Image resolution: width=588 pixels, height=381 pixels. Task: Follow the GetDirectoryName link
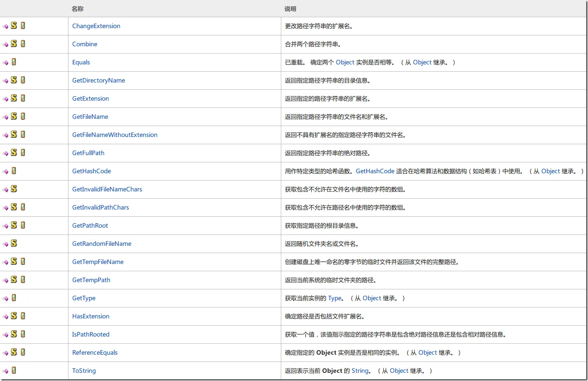98,80
